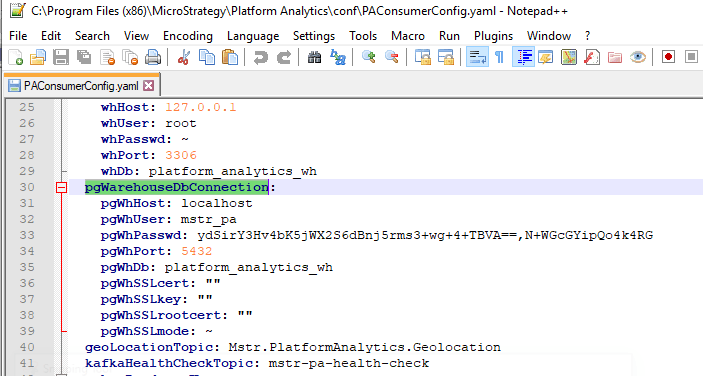
Task: Click the pgWhHost localhost value
Action: coord(217,203)
